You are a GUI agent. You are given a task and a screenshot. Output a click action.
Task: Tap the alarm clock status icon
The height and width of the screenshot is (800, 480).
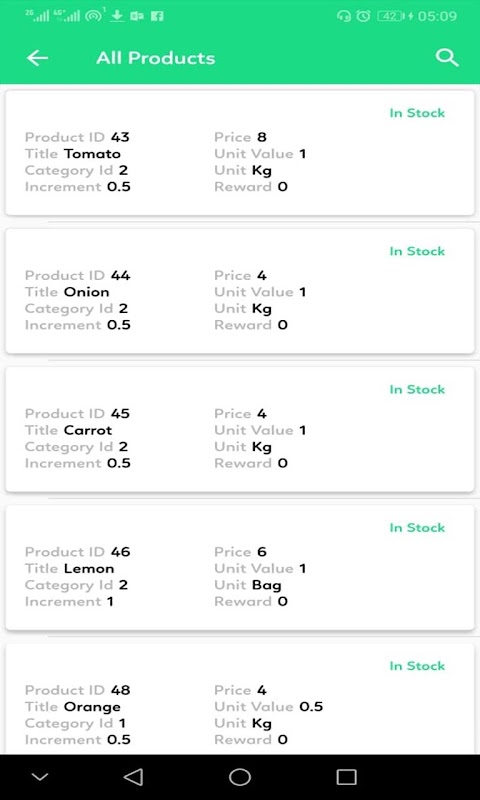tap(363, 16)
